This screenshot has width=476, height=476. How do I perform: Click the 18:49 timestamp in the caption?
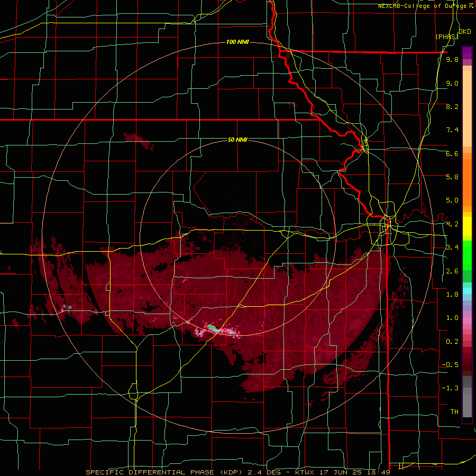[379, 472]
